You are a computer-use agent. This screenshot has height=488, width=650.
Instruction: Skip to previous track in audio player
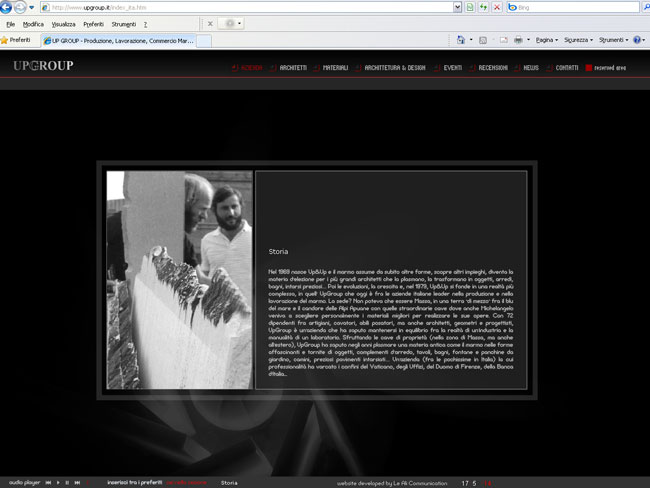click(48, 483)
